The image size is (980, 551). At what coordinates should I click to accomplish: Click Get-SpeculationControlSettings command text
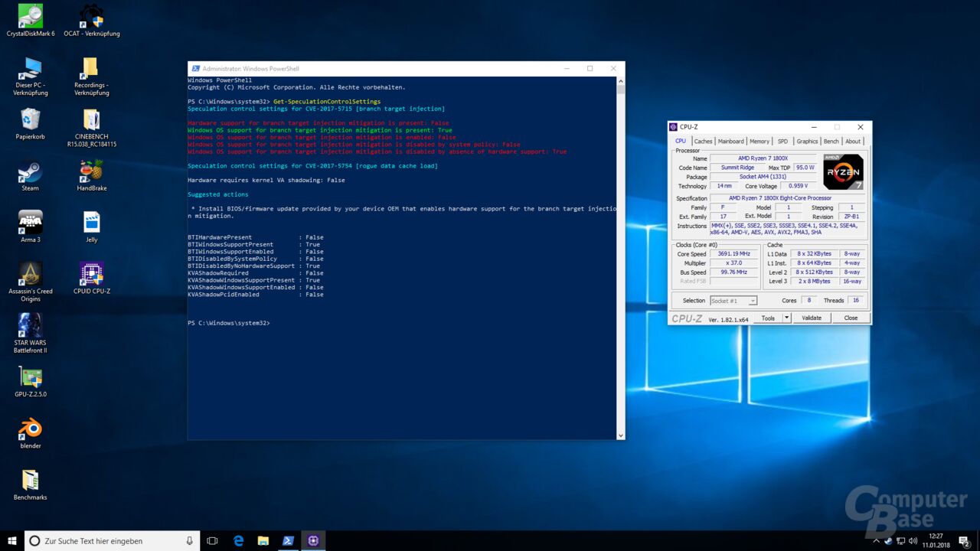(x=327, y=101)
